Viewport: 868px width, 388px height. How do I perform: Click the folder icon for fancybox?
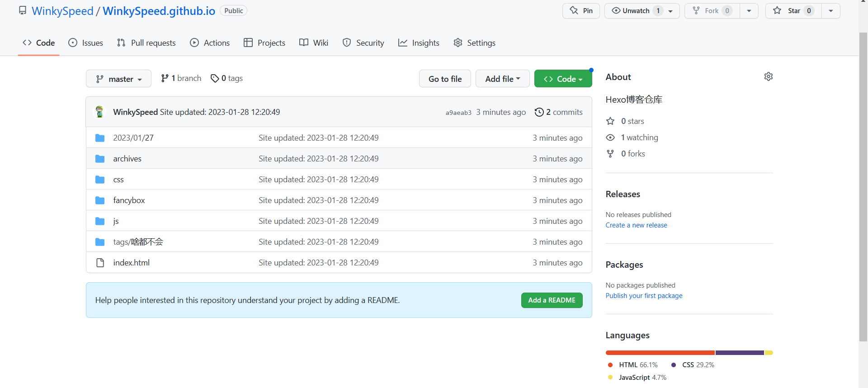pyautogui.click(x=100, y=200)
